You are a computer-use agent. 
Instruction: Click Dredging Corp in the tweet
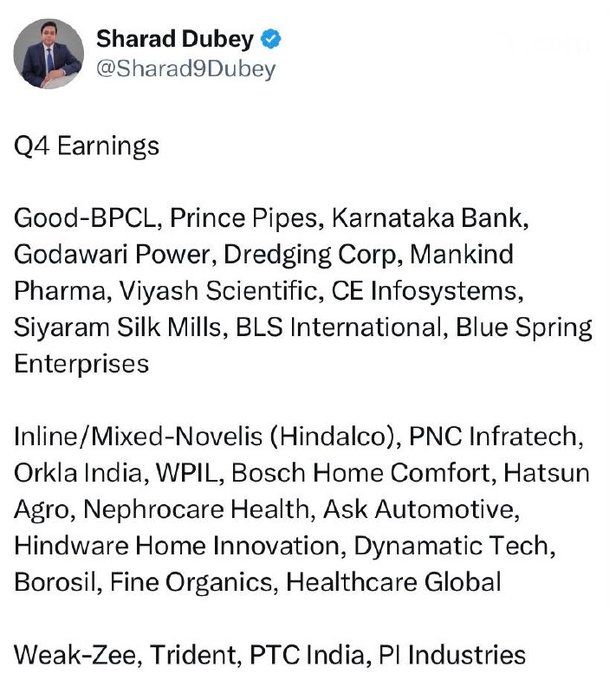pyautogui.click(x=310, y=256)
